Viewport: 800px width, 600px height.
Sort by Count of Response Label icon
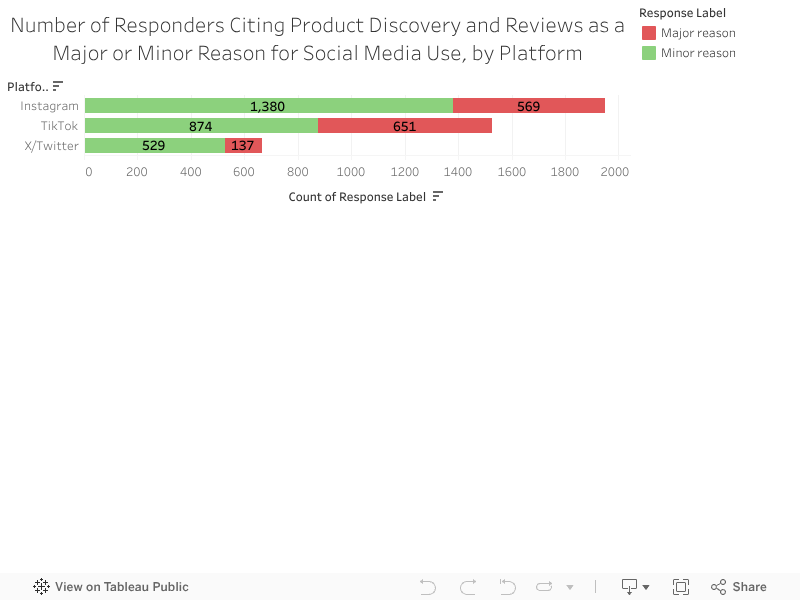coord(437,197)
